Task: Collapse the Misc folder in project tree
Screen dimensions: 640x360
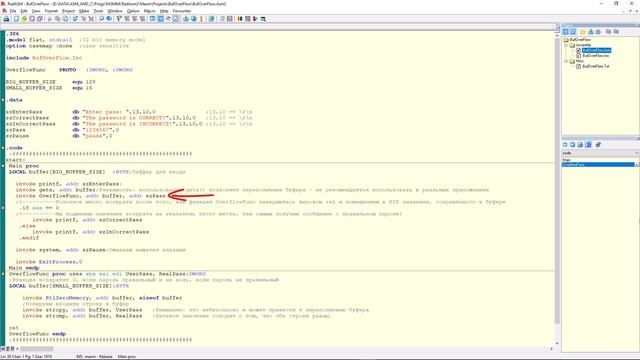Action: pyautogui.click(x=566, y=61)
